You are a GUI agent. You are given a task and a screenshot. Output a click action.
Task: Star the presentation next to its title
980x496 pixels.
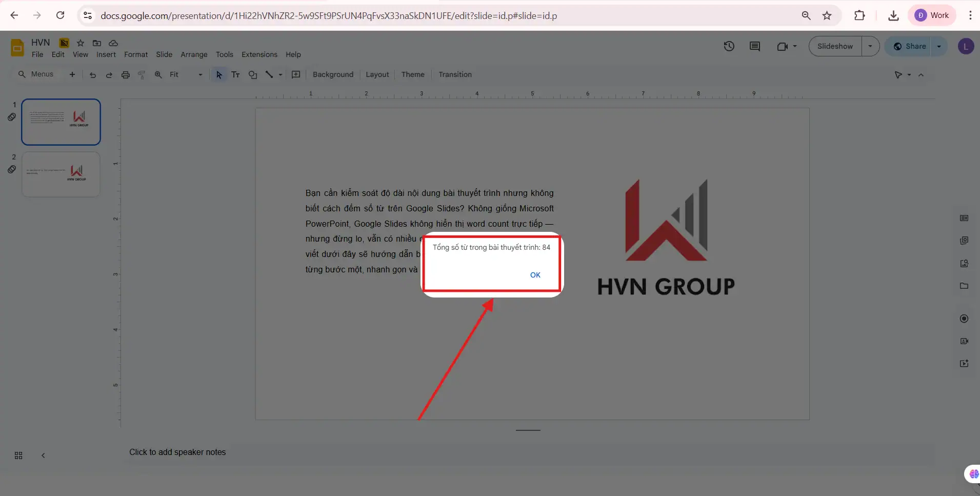(x=79, y=43)
